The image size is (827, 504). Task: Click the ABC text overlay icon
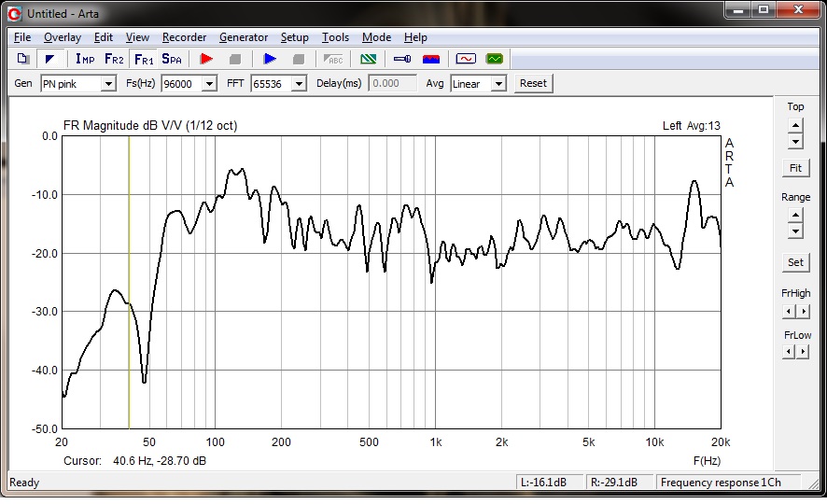pyautogui.click(x=333, y=59)
